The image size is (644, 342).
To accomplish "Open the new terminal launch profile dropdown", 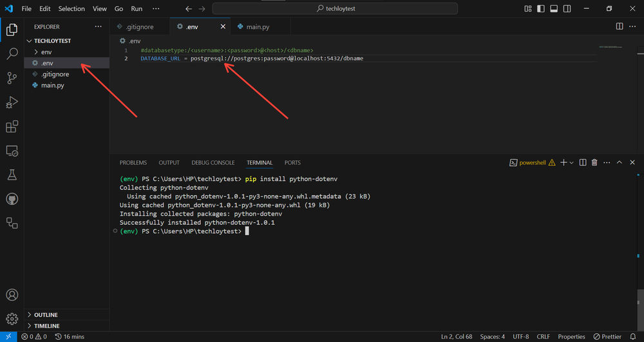I will pyautogui.click(x=571, y=163).
